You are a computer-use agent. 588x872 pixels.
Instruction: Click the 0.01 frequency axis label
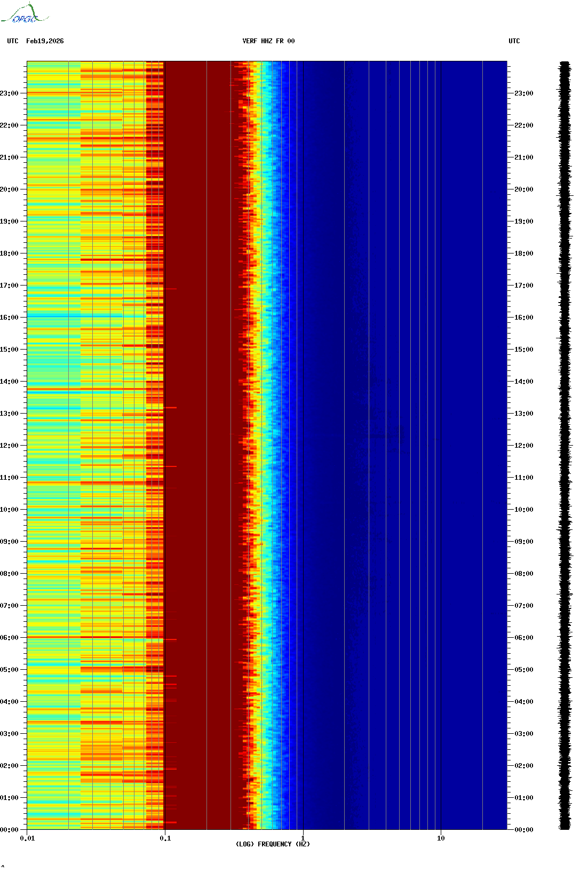(27, 838)
